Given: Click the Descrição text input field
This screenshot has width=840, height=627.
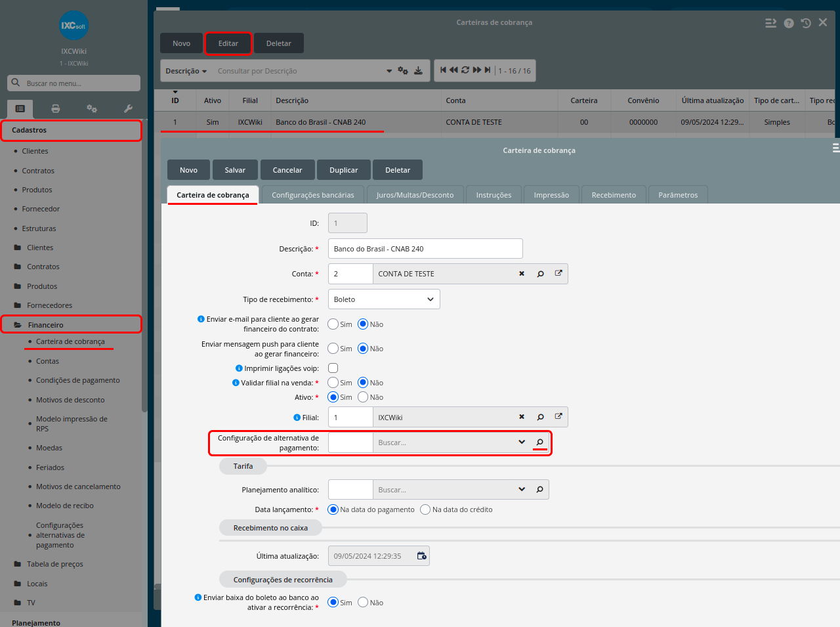Looking at the screenshot, I should [425, 249].
